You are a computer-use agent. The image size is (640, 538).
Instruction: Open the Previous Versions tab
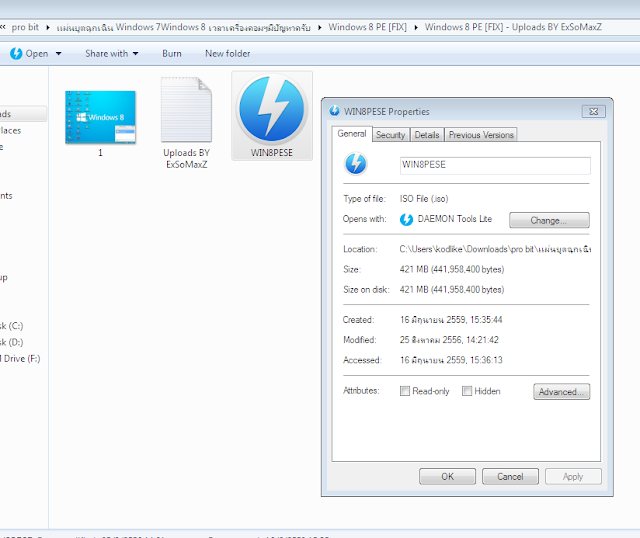tap(481, 135)
